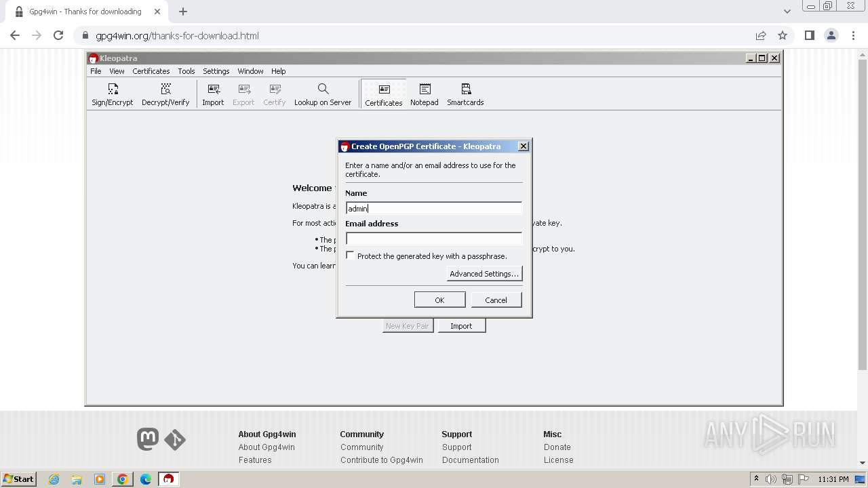Click Import button in welcome area

[x=461, y=326]
